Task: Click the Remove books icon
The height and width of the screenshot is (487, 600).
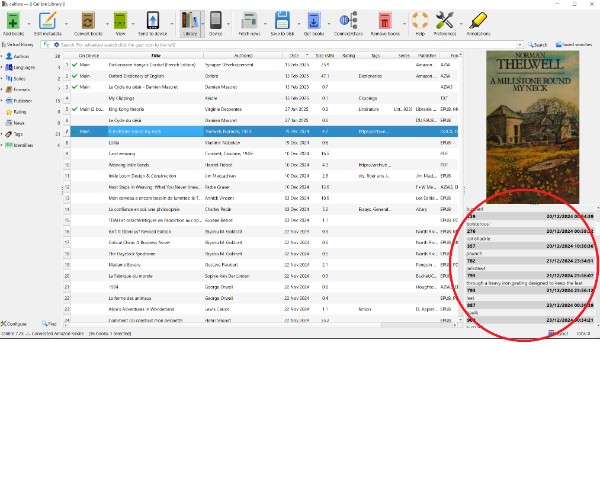Action: point(385,22)
